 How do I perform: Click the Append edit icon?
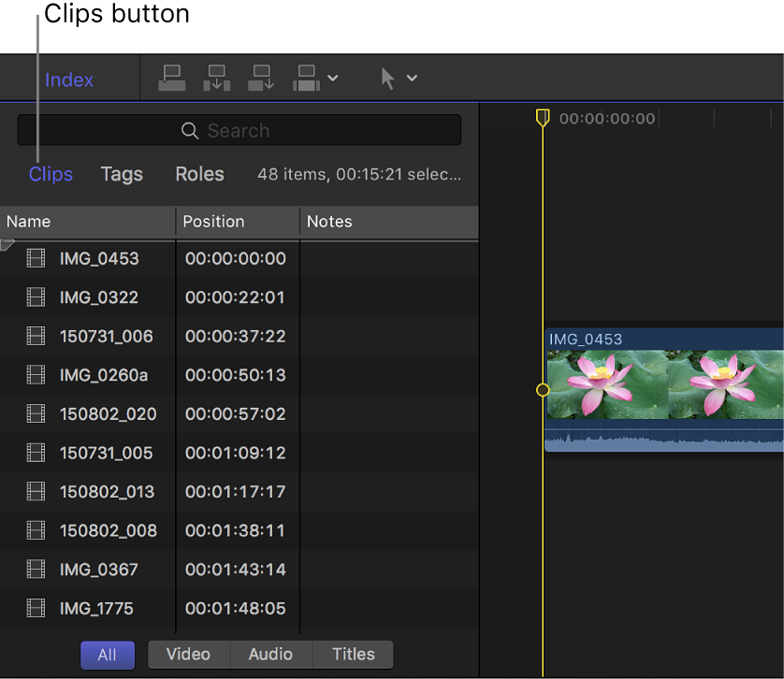click(261, 78)
